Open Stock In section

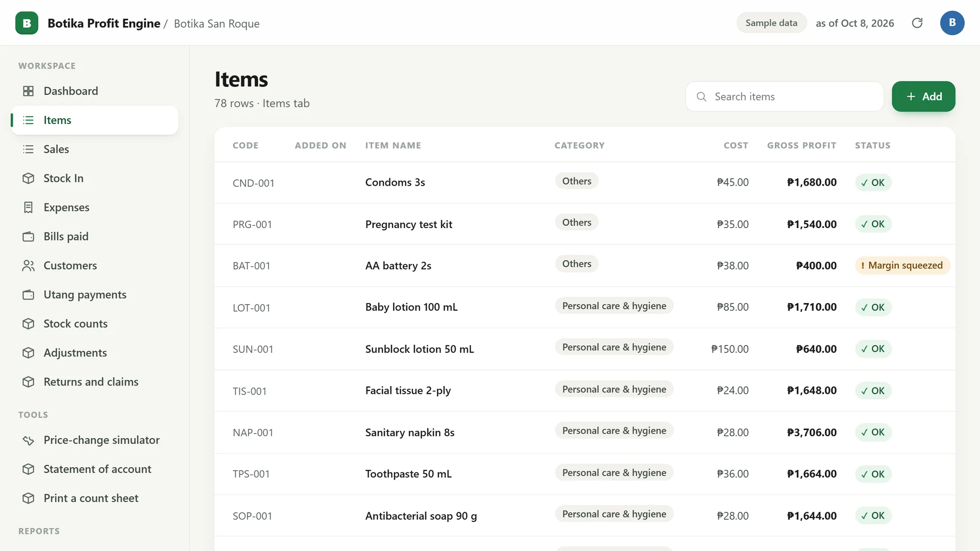94,178
